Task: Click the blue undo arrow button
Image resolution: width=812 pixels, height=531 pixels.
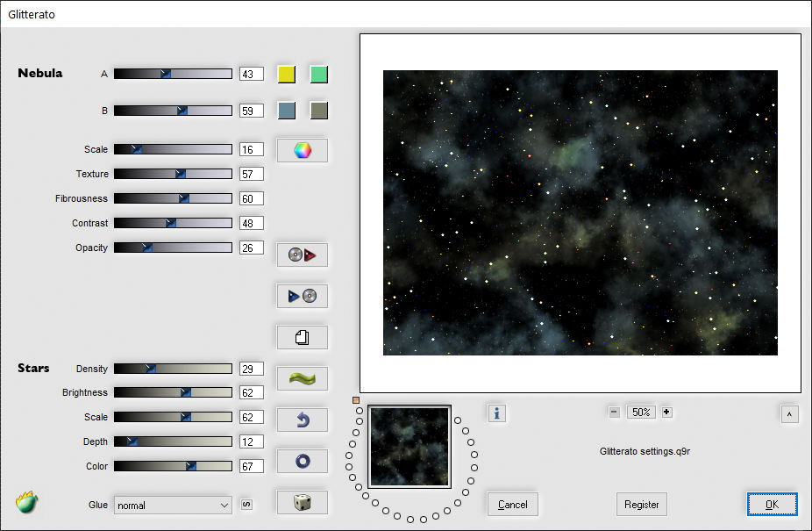Action: [x=303, y=420]
